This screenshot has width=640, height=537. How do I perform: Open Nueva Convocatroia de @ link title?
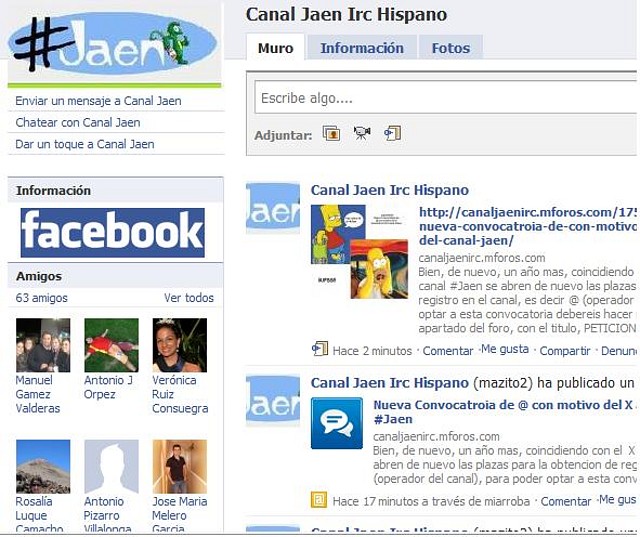click(x=505, y=412)
